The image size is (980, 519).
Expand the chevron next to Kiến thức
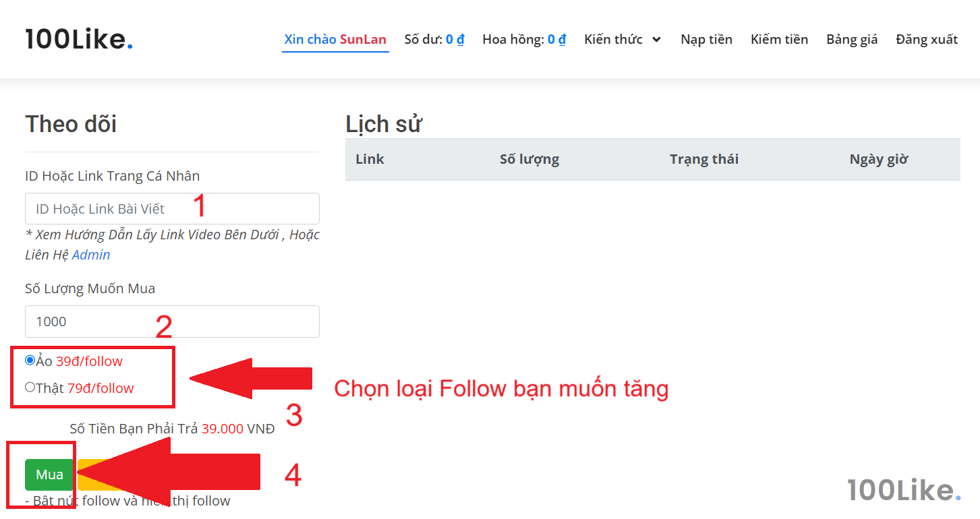tap(656, 39)
